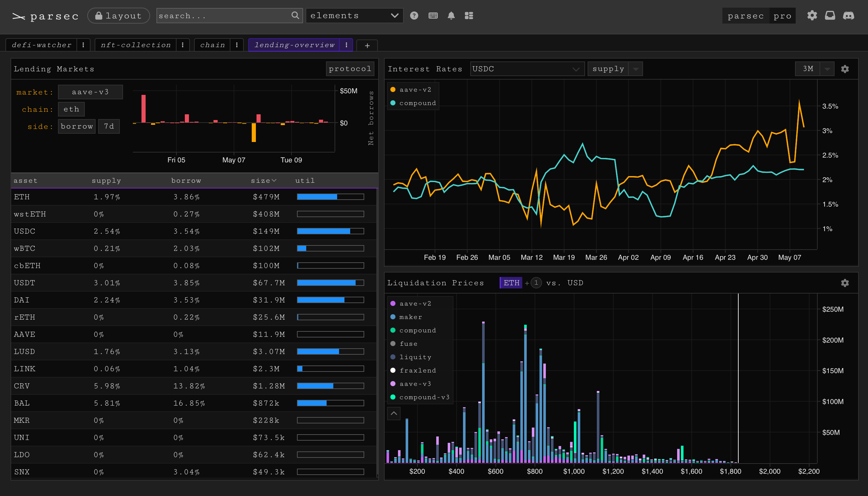Screen dimensions: 868x496
Task: Open Liquidation Prices panel settings gear
Action: pyautogui.click(x=845, y=283)
